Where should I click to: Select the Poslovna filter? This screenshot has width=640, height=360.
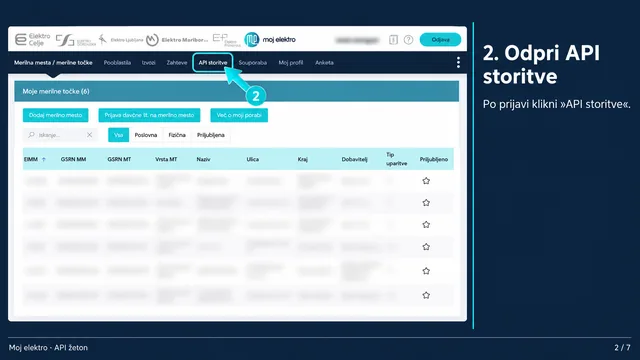coord(146,135)
